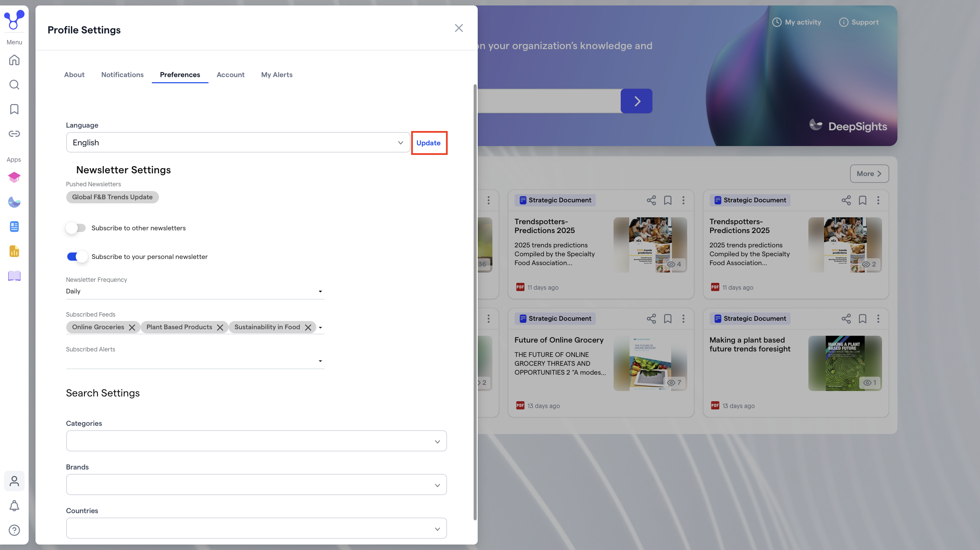The height and width of the screenshot is (550, 980).
Task: Open the Subscribed Alerts dropdown
Action: coord(195,361)
